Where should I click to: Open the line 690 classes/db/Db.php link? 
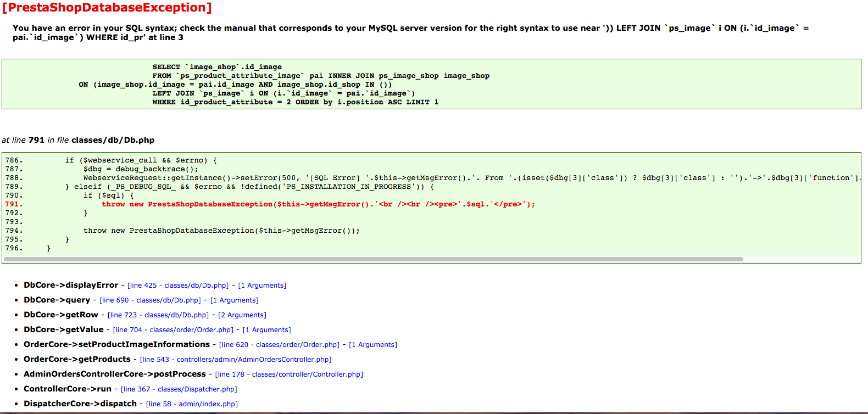[150, 300]
